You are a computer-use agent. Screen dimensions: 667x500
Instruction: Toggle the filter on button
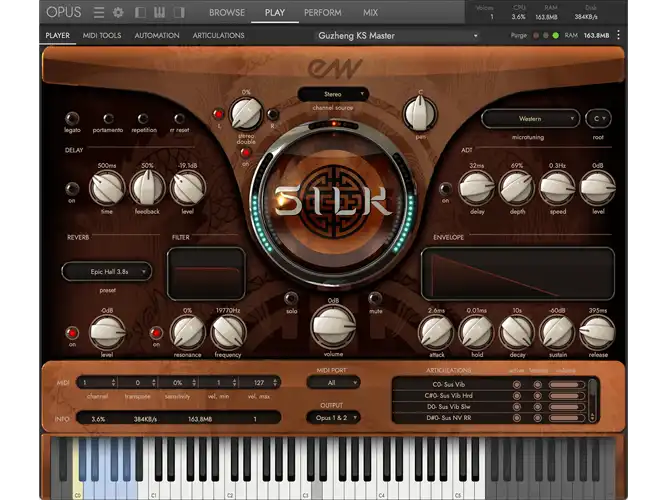click(x=156, y=333)
